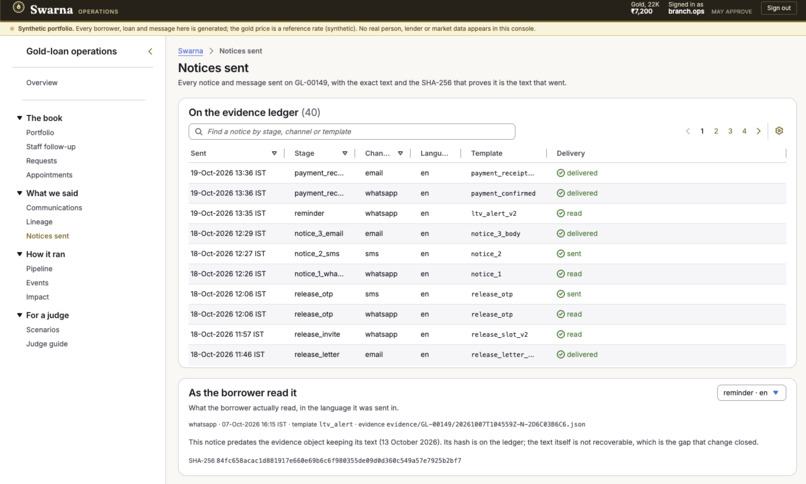This screenshot has width=806, height=484.
Task: Click the Delivery column header
Action: point(571,153)
